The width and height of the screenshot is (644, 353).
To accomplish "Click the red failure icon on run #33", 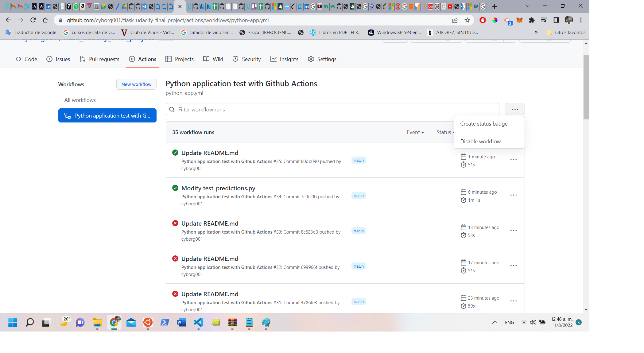I will 175,223.
